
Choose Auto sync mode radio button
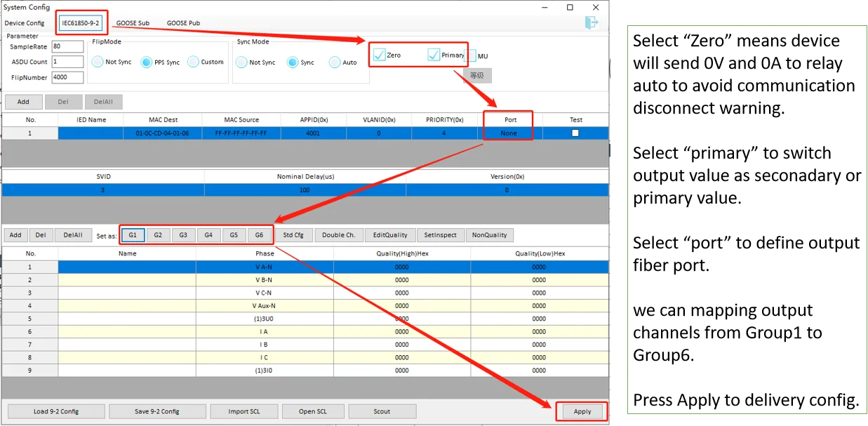[335, 62]
